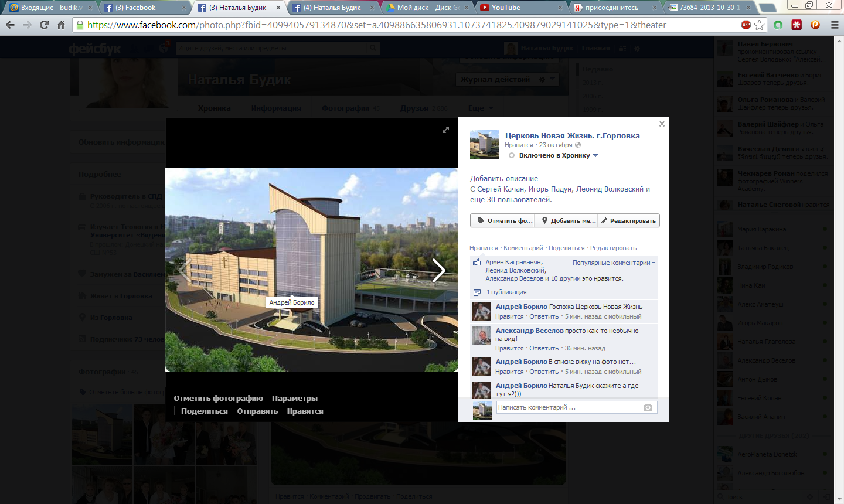Open browser home page icon
844x504 pixels.
[61, 25]
